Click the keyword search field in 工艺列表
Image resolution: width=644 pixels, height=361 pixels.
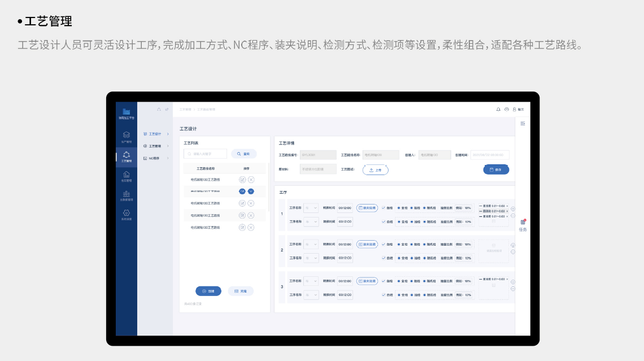click(x=206, y=154)
